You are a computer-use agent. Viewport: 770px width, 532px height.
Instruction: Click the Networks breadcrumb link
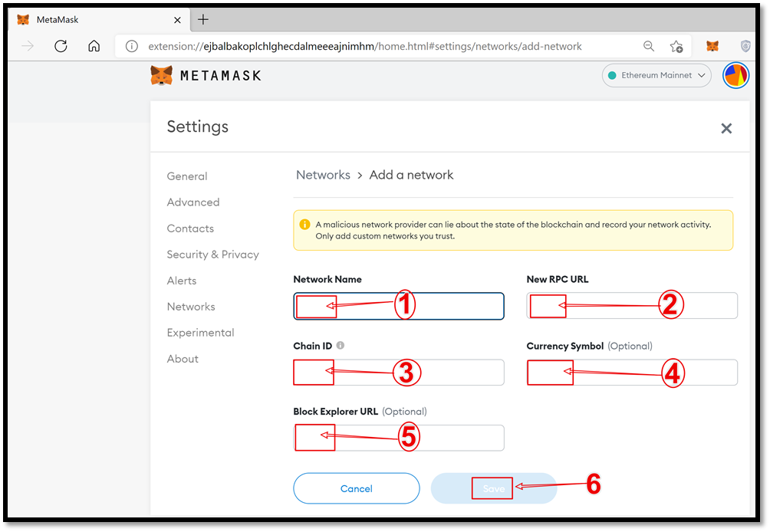click(323, 175)
